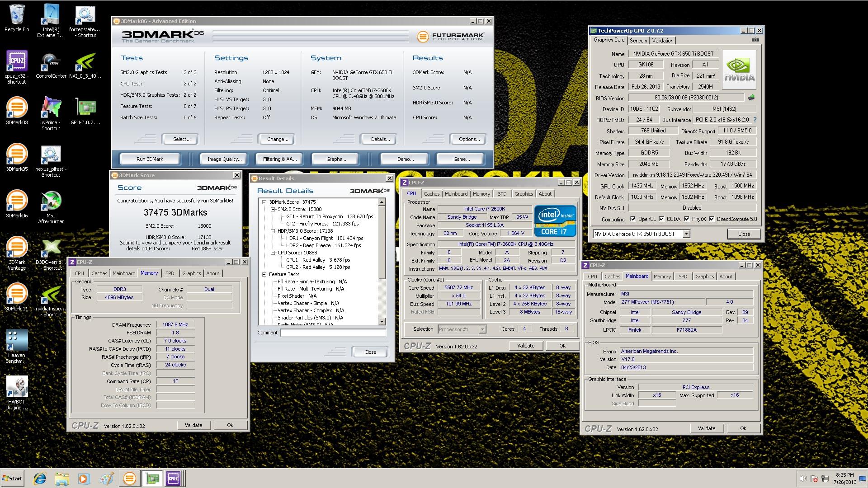Open the Heaven Benchmark desktop icon
The image size is (868, 488).
tap(17, 347)
